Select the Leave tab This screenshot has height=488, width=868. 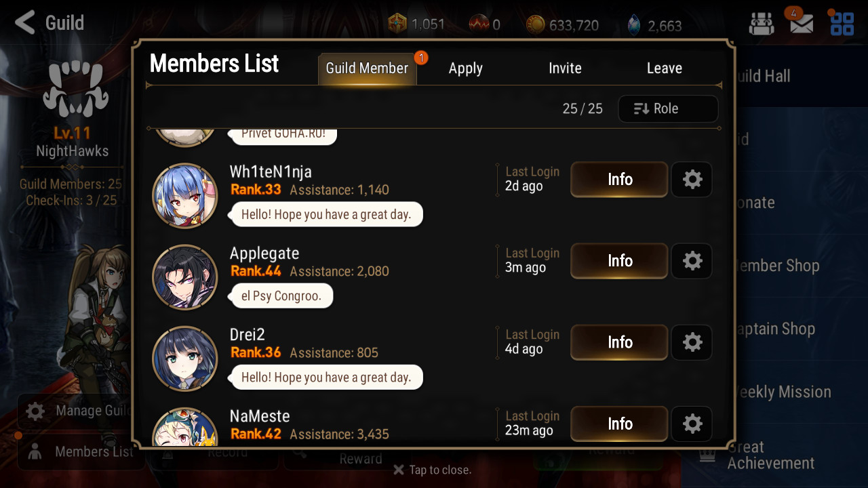(664, 68)
